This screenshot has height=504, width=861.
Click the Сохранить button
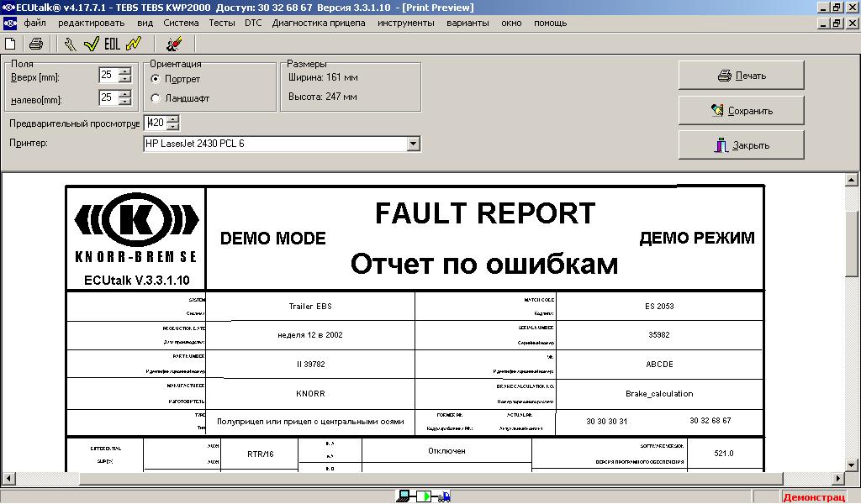click(742, 111)
